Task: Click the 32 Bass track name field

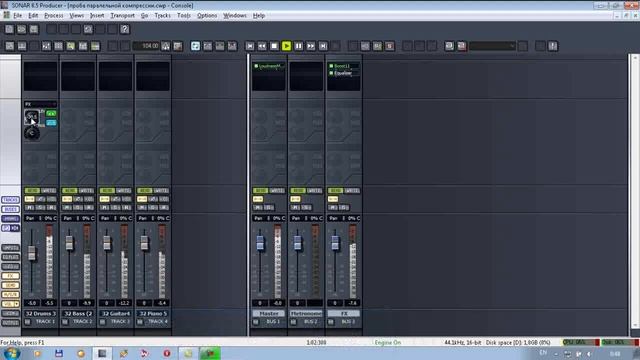Action: tap(78, 313)
